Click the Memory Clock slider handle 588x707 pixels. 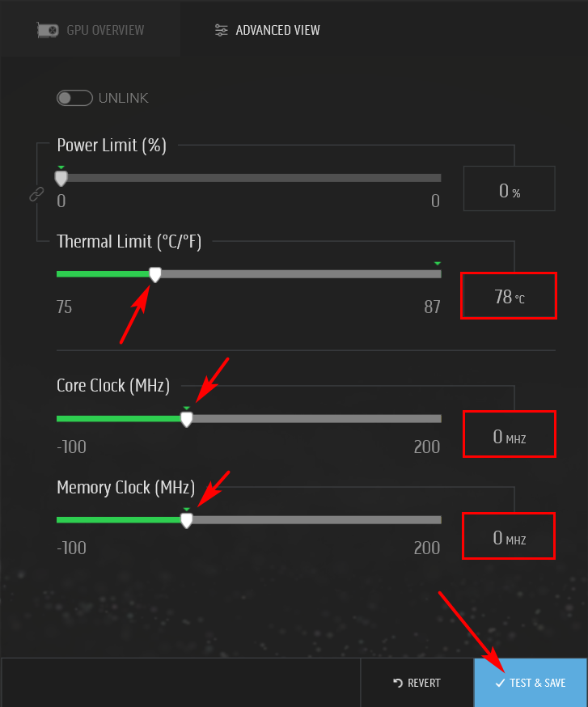(186, 520)
